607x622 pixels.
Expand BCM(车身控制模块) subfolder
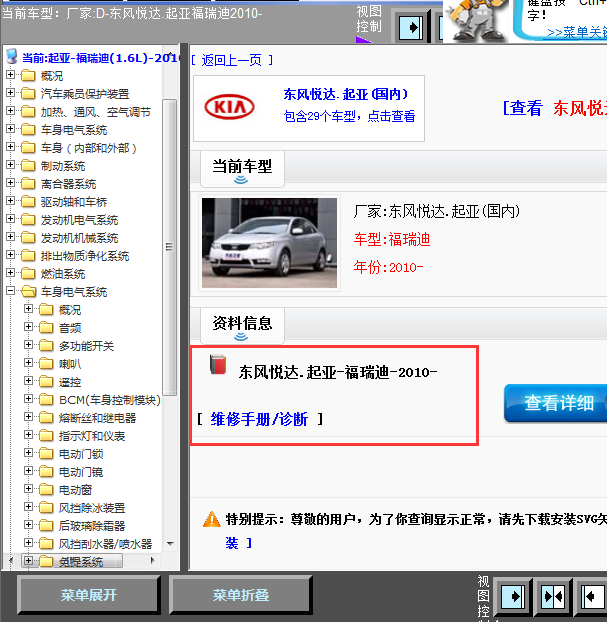pos(29,399)
